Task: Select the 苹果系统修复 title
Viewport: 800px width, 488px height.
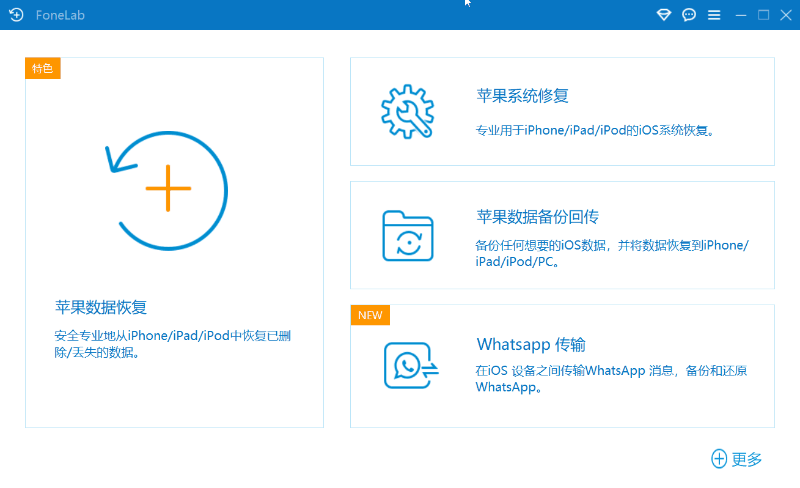Action: [523, 96]
